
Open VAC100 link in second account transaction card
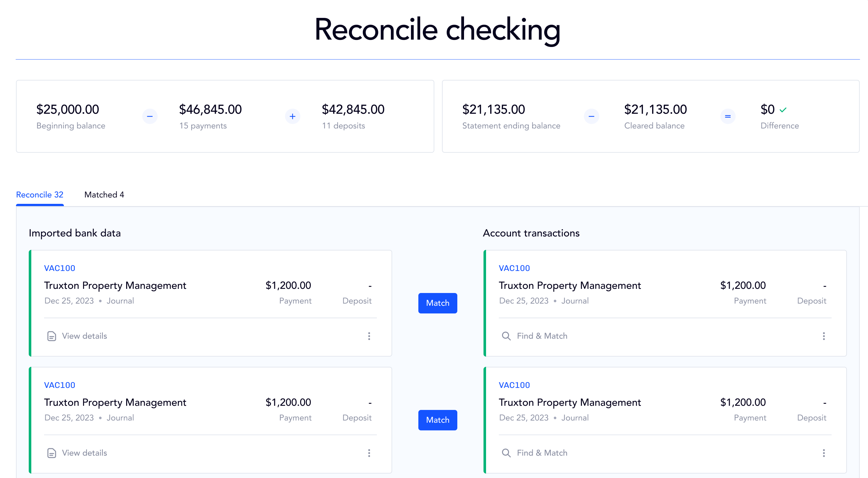pyautogui.click(x=514, y=385)
